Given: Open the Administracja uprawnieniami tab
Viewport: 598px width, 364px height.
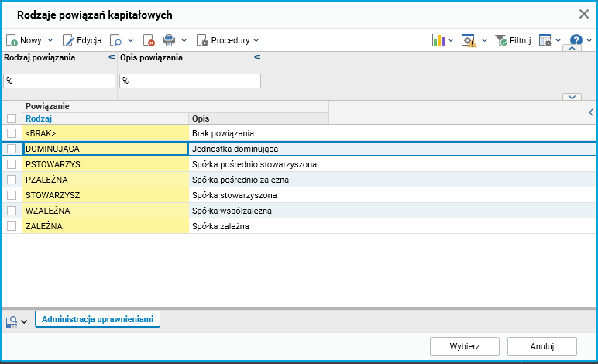Looking at the screenshot, I should coord(98,319).
